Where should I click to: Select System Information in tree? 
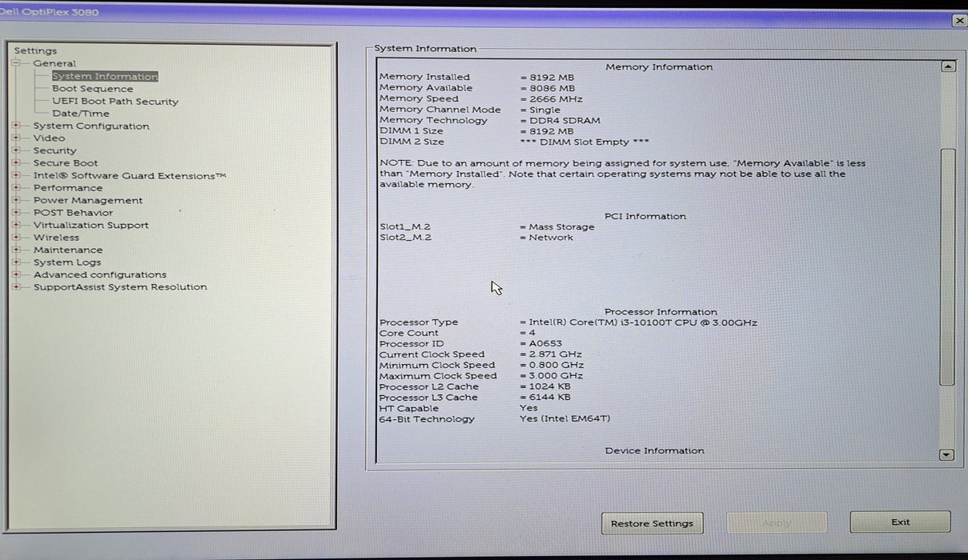click(x=105, y=77)
